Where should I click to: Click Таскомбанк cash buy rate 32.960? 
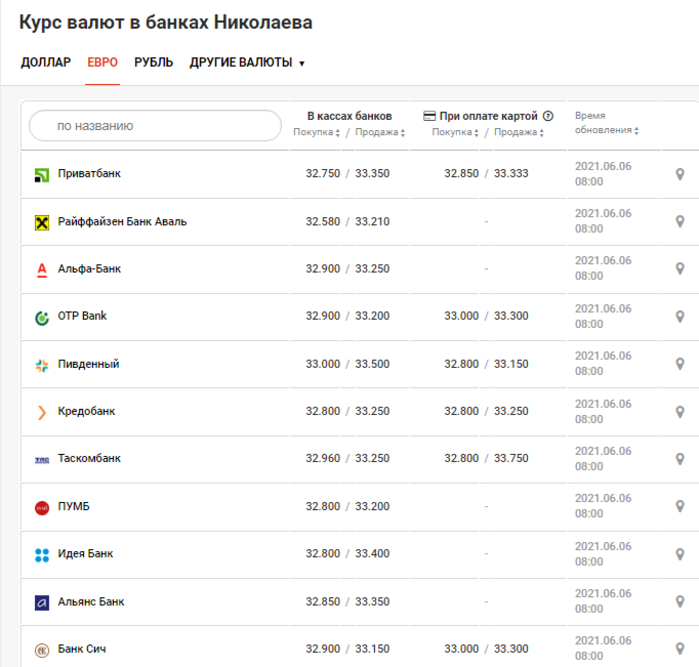coord(323,458)
